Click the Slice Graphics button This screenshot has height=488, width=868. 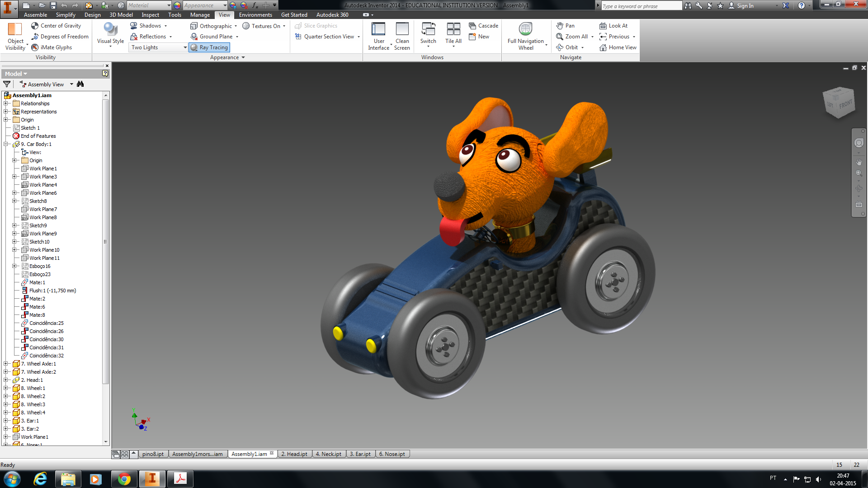[x=316, y=26]
